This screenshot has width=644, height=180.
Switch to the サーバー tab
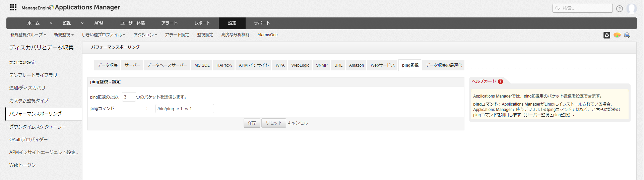pos(132,65)
